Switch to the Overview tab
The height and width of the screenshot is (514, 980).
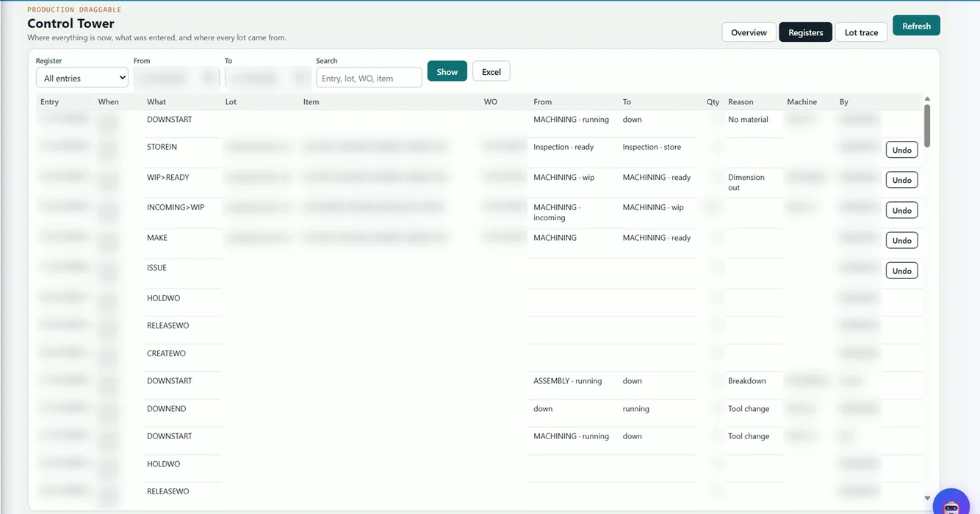click(749, 32)
